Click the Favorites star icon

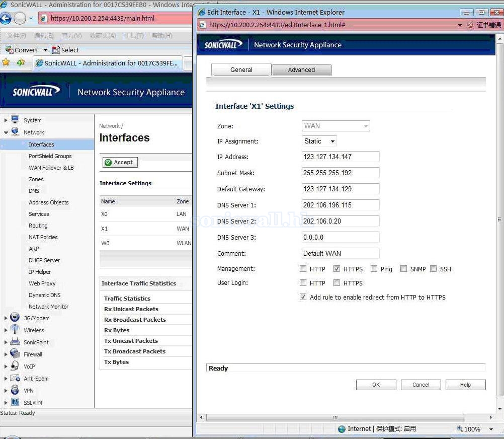coord(6,62)
